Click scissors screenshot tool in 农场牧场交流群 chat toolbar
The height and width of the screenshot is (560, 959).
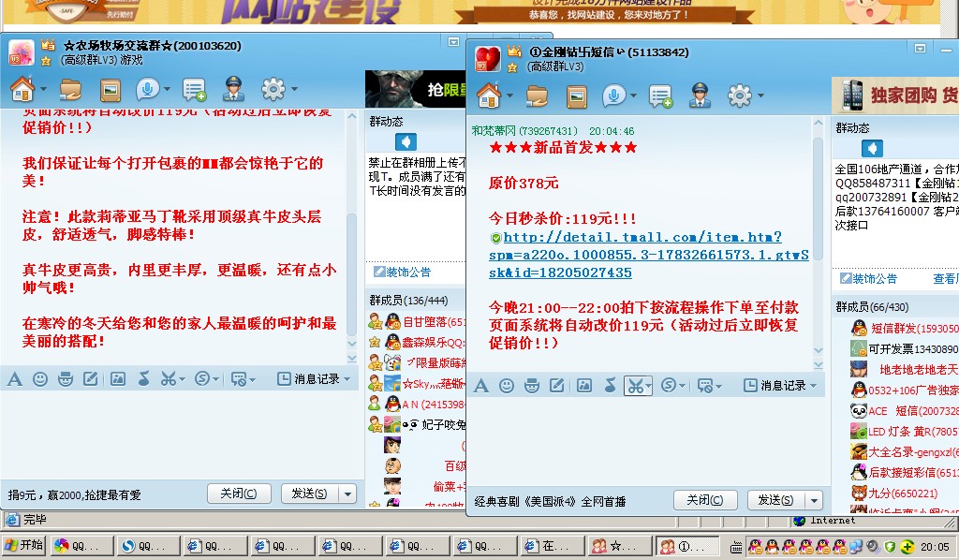click(169, 379)
